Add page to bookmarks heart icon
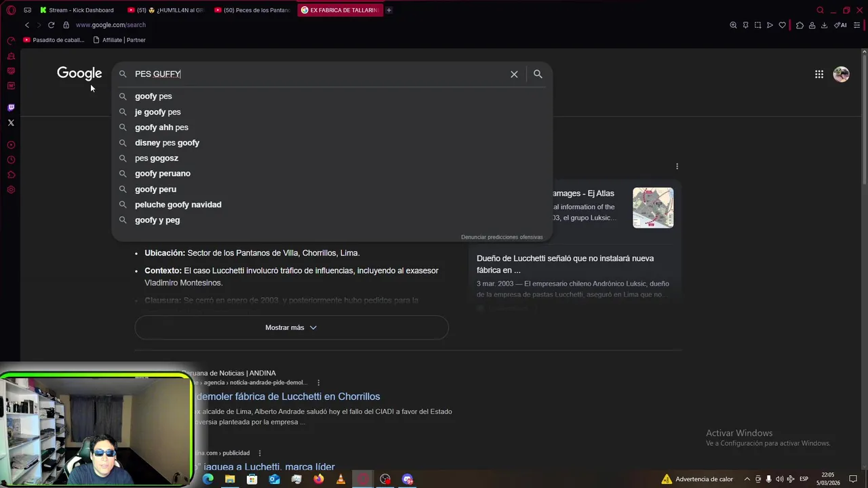Viewport: 868px width, 488px height. (x=782, y=25)
